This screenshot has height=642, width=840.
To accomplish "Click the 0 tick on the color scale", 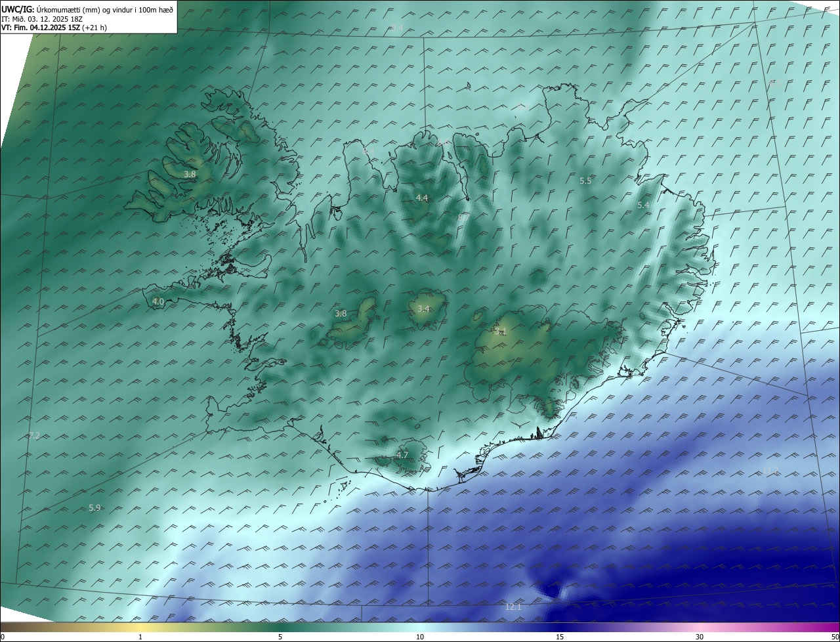I will tap(2, 637).
